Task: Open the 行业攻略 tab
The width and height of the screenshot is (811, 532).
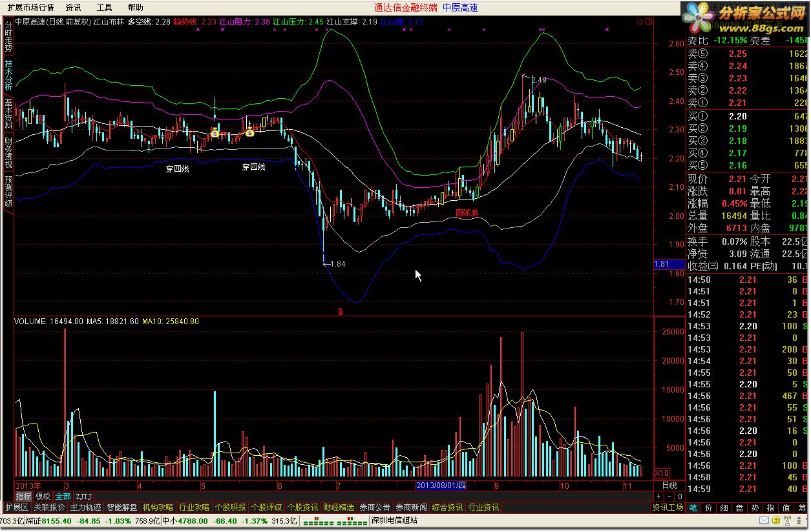Action: (x=194, y=507)
